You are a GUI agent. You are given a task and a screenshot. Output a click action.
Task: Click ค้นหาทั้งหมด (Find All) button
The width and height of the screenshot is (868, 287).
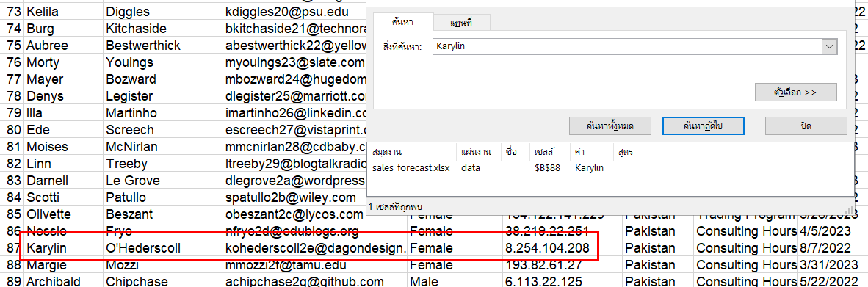click(x=610, y=126)
